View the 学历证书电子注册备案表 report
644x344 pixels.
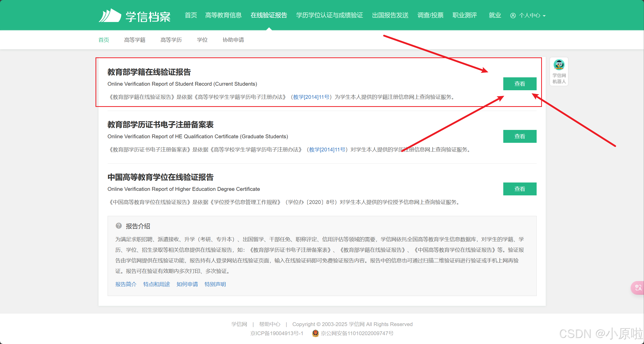click(x=520, y=136)
